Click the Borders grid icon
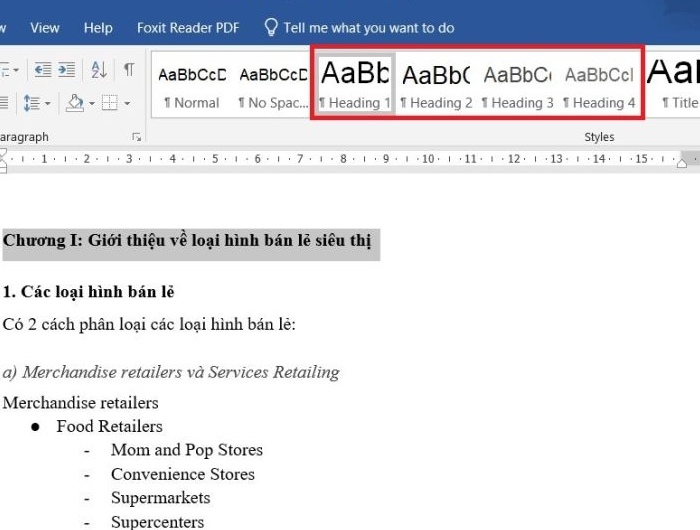The width and height of the screenshot is (700, 530). 108,103
